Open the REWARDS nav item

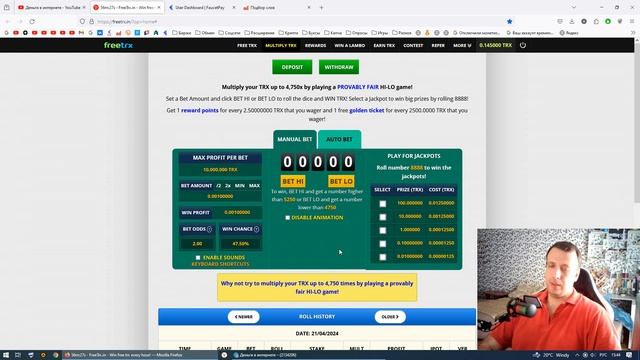(x=316, y=45)
